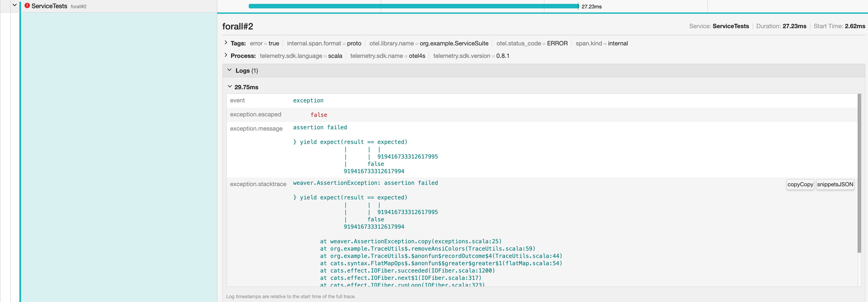This screenshot has width=868, height=302.
Task: Click the log details vertical scrollbar
Action: (x=859, y=173)
